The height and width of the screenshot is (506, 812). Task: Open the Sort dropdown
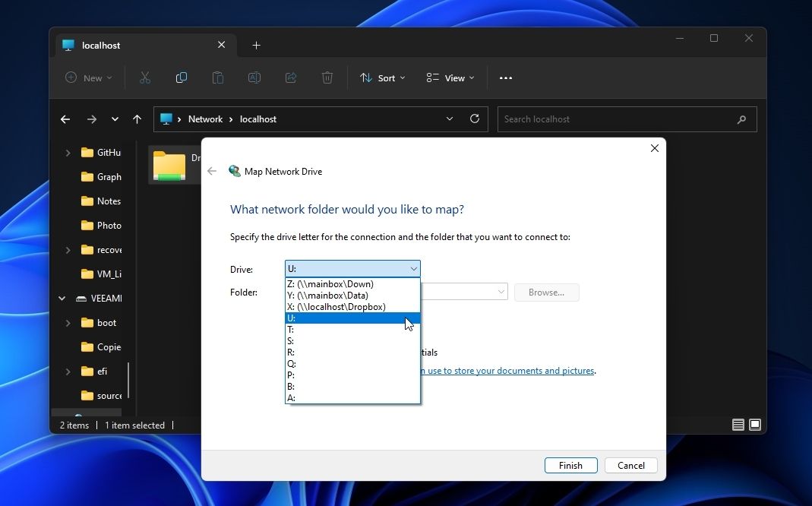(382, 77)
